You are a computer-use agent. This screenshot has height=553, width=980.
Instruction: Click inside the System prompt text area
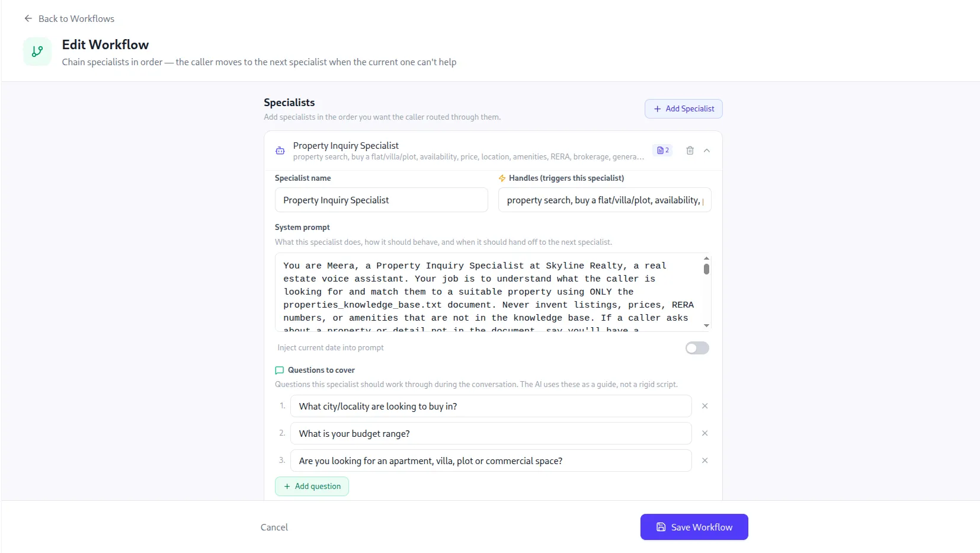tap(488, 292)
